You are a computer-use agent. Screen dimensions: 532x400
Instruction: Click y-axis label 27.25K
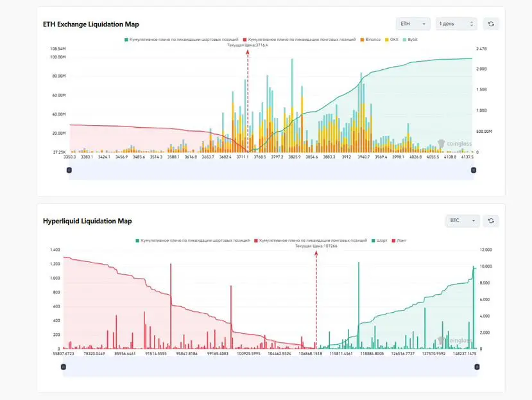coord(60,152)
